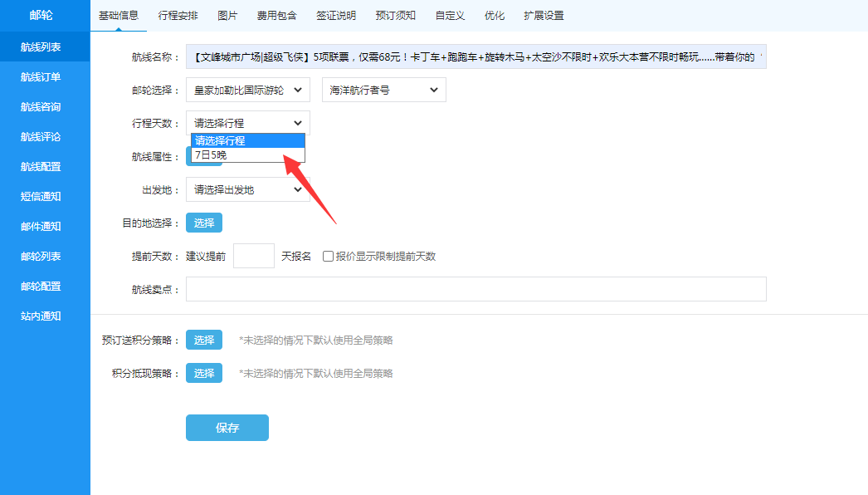Open the 图片 tab
Screen dimensions: 868x495
point(227,16)
